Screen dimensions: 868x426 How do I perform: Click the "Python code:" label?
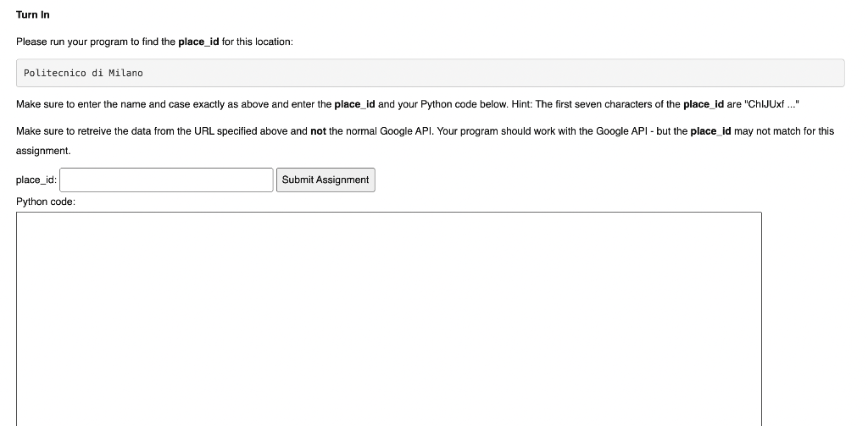tap(46, 202)
